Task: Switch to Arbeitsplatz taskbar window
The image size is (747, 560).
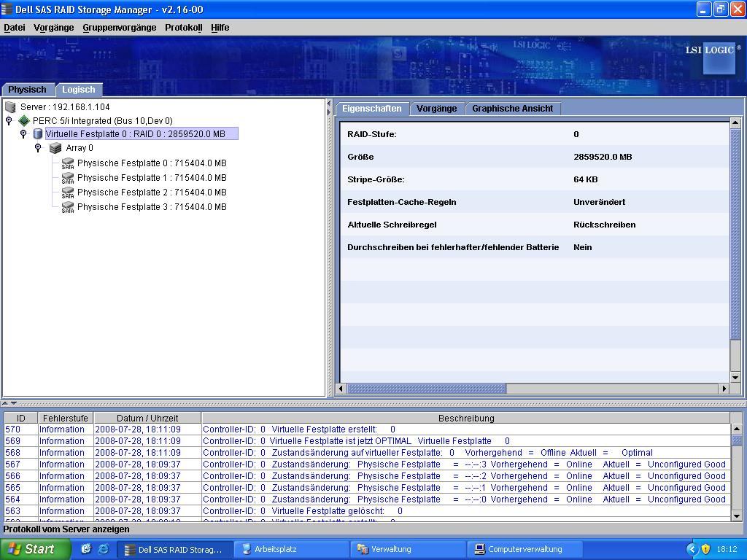Action: pos(291,549)
